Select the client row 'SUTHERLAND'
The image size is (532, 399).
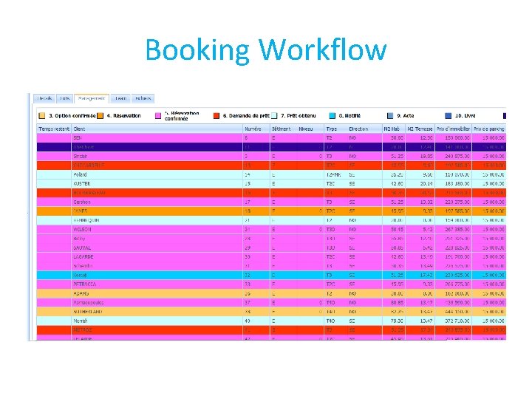click(x=271, y=312)
